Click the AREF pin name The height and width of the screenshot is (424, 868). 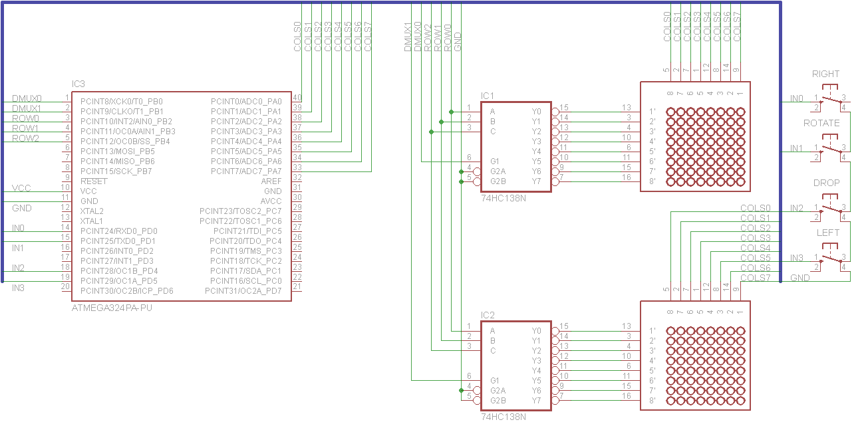(x=271, y=181)
